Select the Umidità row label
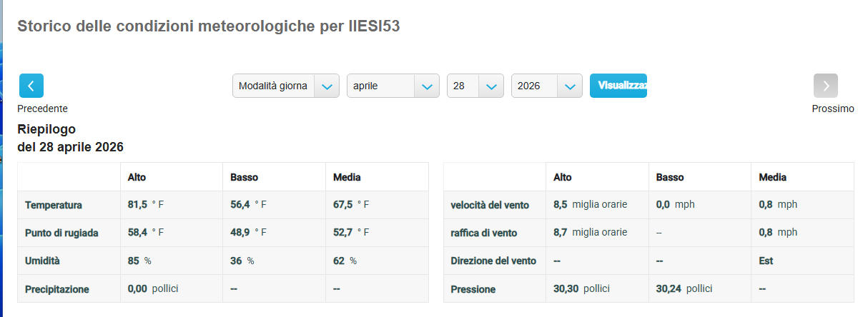The image size is (868, 317). tap(42, 261)
